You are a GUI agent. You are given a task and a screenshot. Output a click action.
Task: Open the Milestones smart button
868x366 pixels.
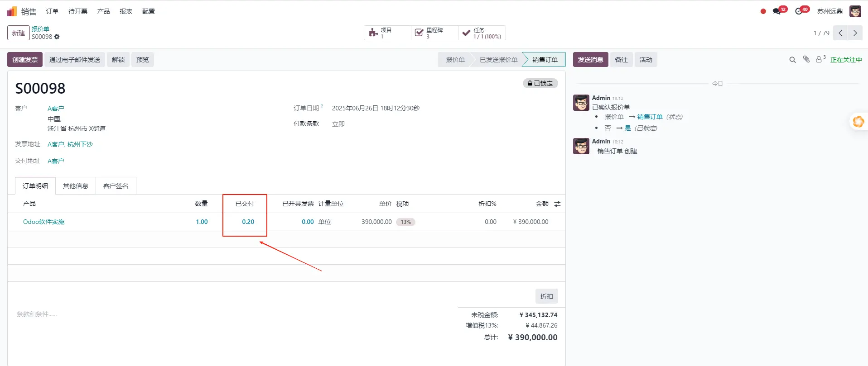pyautogui.click(x=434, y=33)
